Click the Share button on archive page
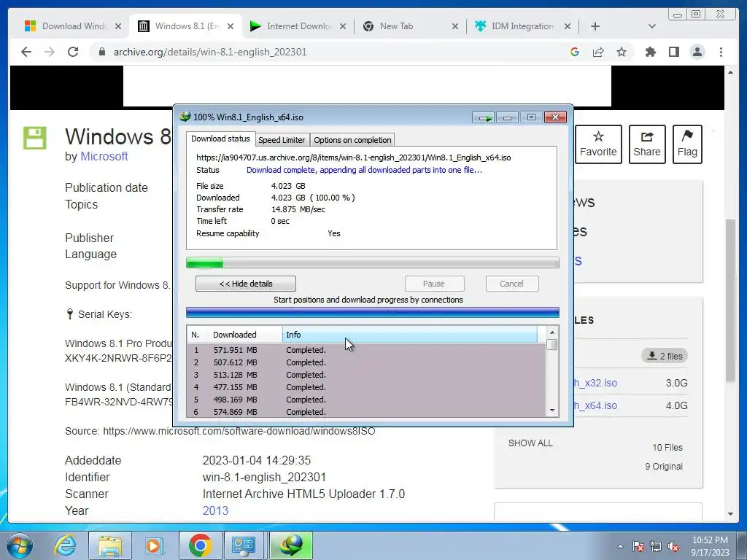The height and width of the screenshot is (560, 747). point(647,144)
